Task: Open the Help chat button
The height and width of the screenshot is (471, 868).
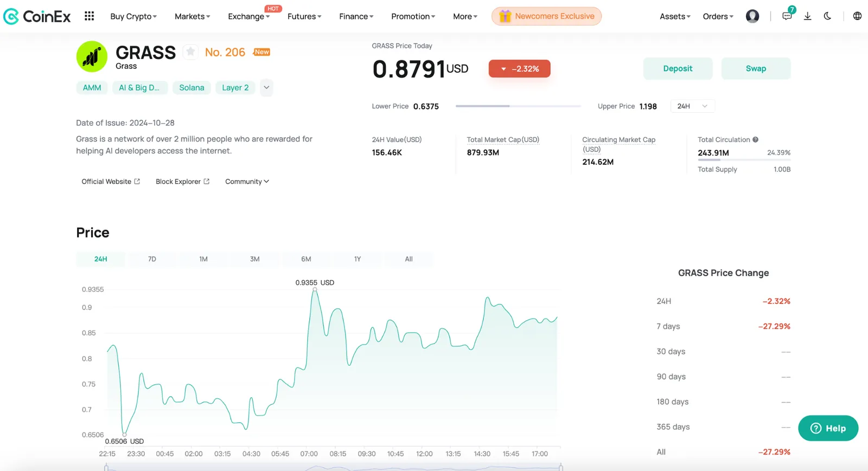Action: point(828,428)
